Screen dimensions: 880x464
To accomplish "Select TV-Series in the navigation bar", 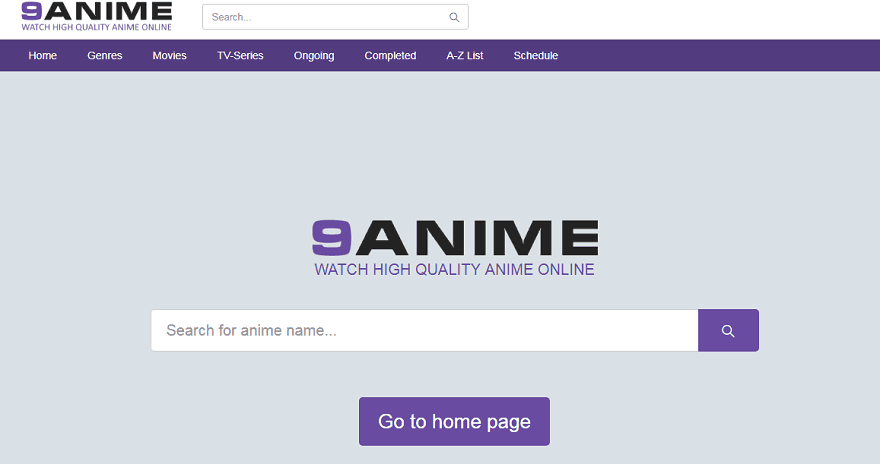I will [240, 56].
